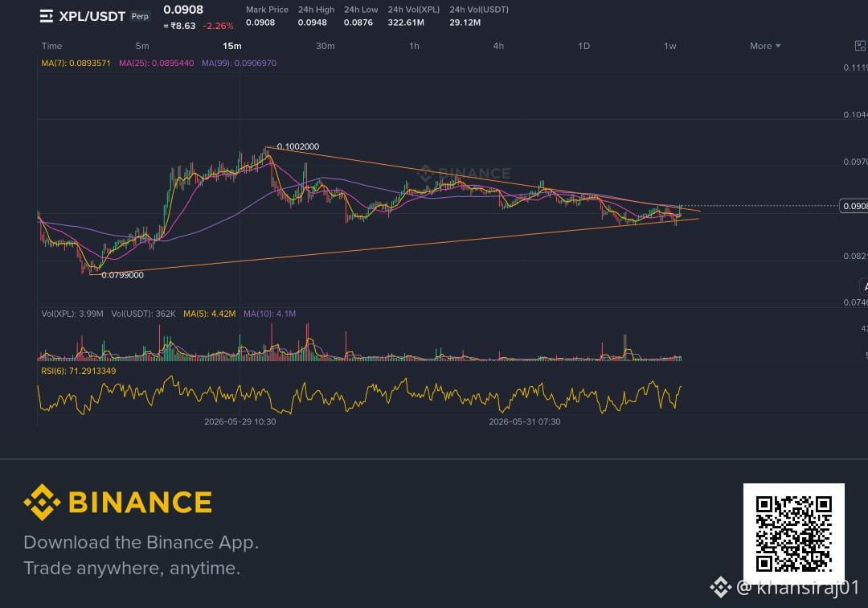This screenshot has height=608, width=868.
Task: Click the 24h Vol(XPL) value 322.61M
Action: point(406,23)
